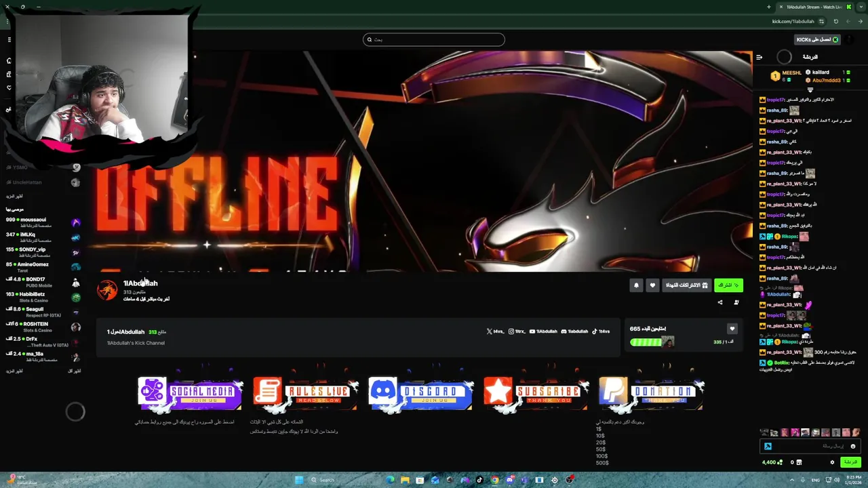868x488 pixels.
Task: Click the Get KICKs button
Action: pyautogui.click(x=817, y=39)
